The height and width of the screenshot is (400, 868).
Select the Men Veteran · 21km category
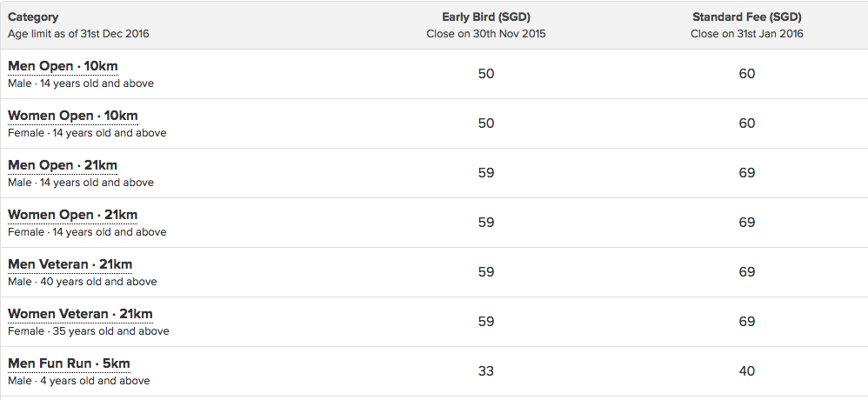70,264
